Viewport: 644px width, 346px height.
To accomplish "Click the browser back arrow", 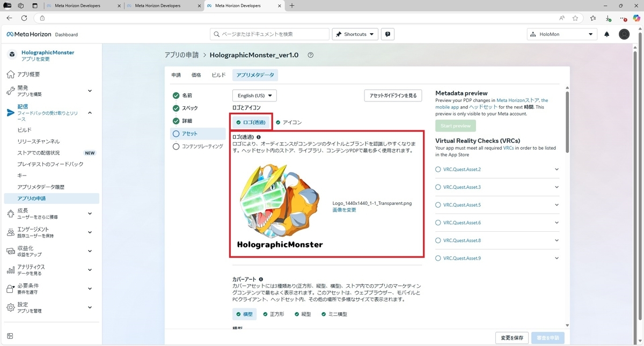I will (9, 18).
